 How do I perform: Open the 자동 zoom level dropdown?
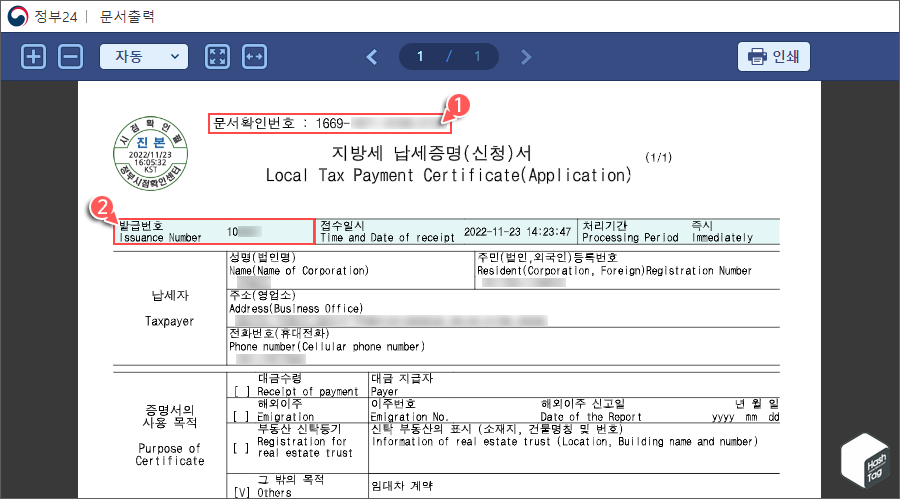[x=143, y=57]
